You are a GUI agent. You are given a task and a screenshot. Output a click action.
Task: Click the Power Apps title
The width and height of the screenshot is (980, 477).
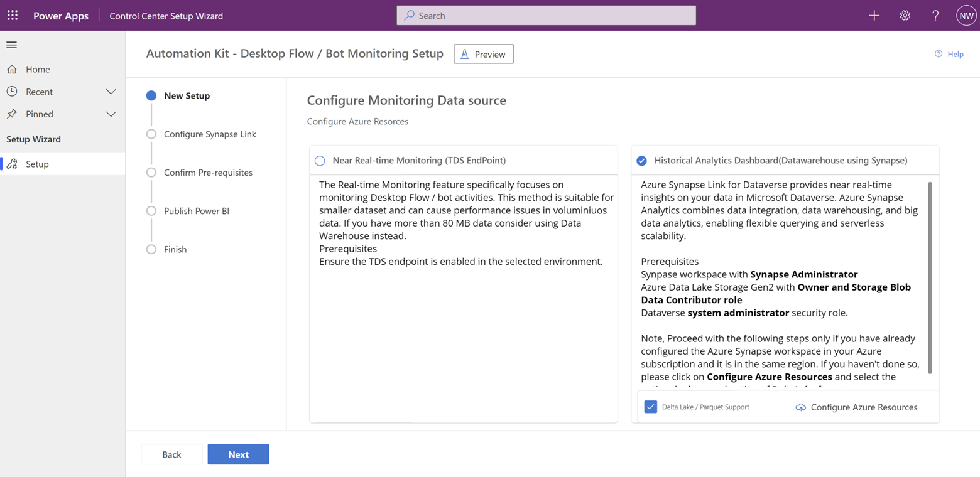(x=61, y=16)
